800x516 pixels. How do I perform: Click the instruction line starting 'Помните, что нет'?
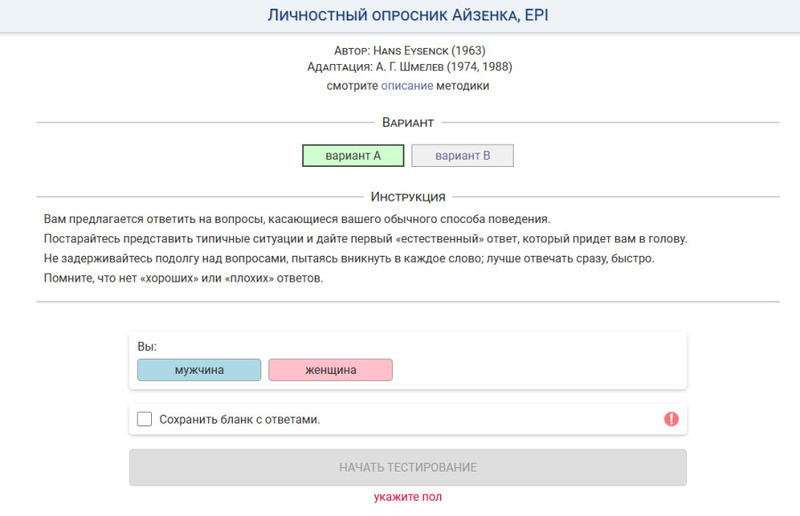183,278
